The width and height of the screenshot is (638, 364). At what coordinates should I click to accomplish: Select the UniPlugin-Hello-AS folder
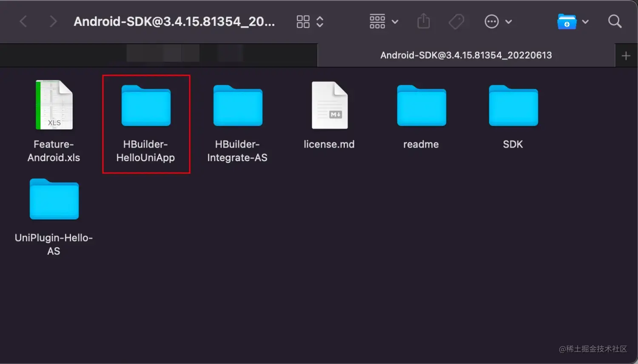(x=54, y=199)
